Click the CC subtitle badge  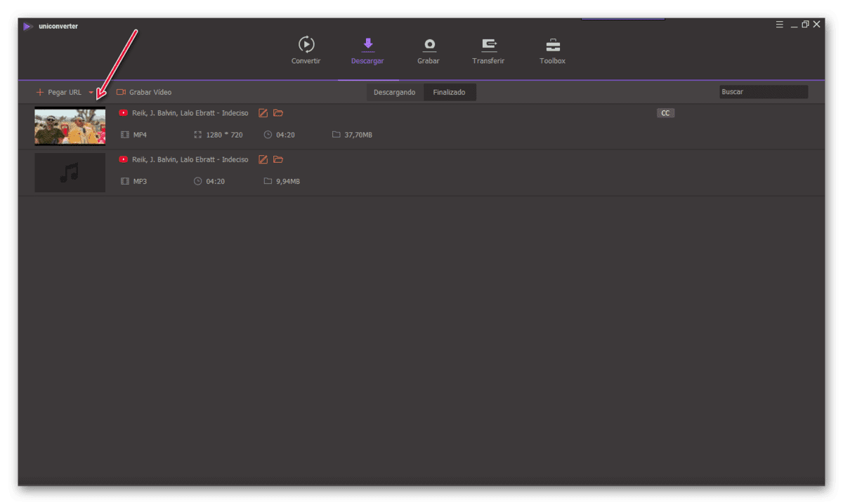[665, 113]
